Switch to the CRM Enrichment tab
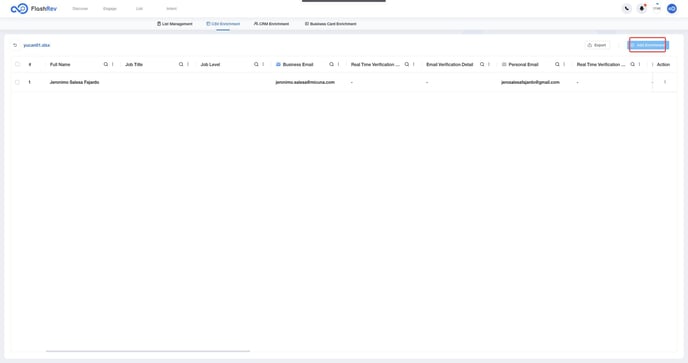The height and width of the screenshot is (363, 688). point(271,24)
